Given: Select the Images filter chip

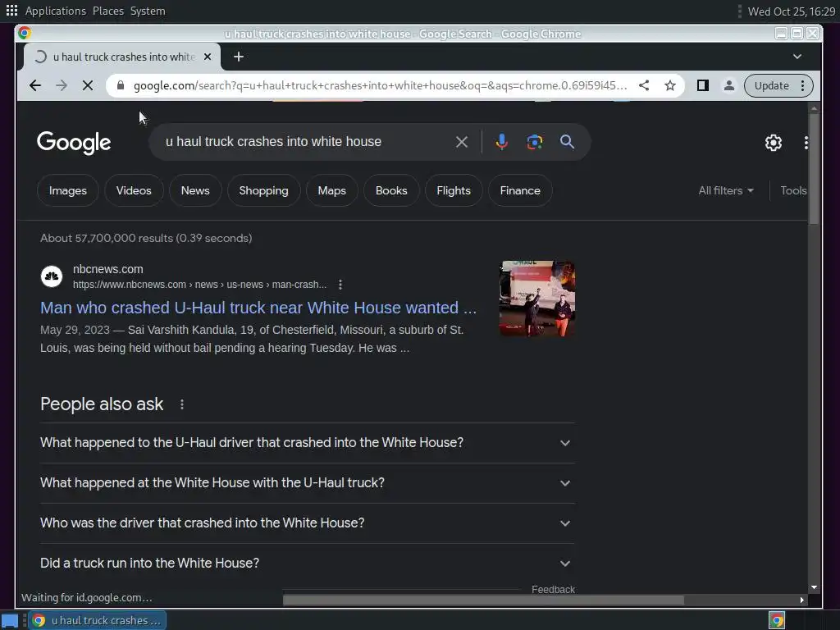Looking at the screenshot, I should tap(68, 190).
